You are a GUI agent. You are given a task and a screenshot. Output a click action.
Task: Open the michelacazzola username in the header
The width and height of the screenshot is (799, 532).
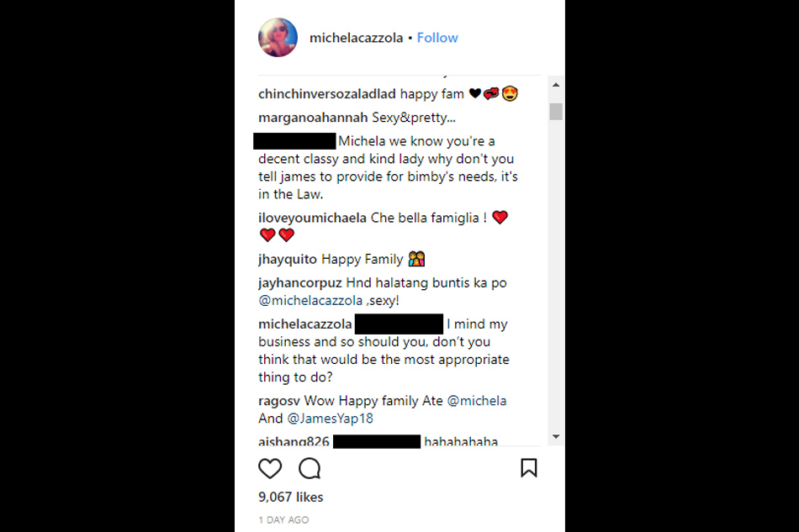pyautogui.click(x=357, y=38)
